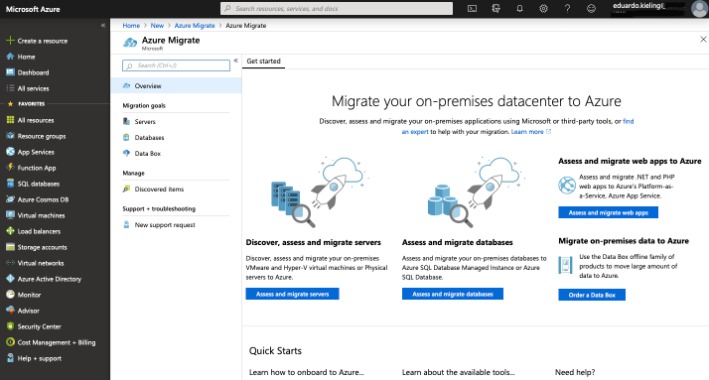Click the Data Box device icon
The width and height of the screenshot is (709, 380).
(x=565, y=265)
